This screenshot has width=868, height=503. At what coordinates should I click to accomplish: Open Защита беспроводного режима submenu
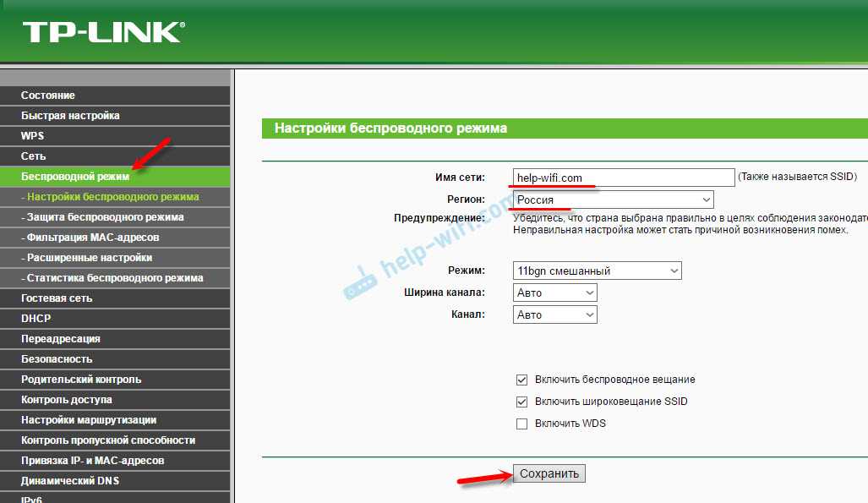click(105, 217)
